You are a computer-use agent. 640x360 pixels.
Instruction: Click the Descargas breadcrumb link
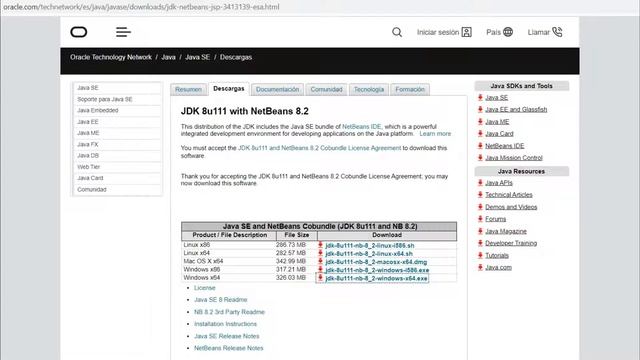coord(236,57)
